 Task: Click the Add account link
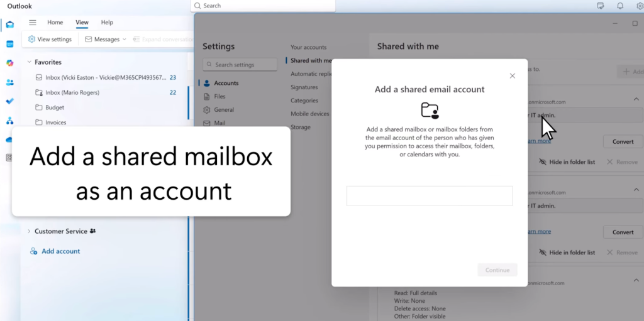coord(60,251)
